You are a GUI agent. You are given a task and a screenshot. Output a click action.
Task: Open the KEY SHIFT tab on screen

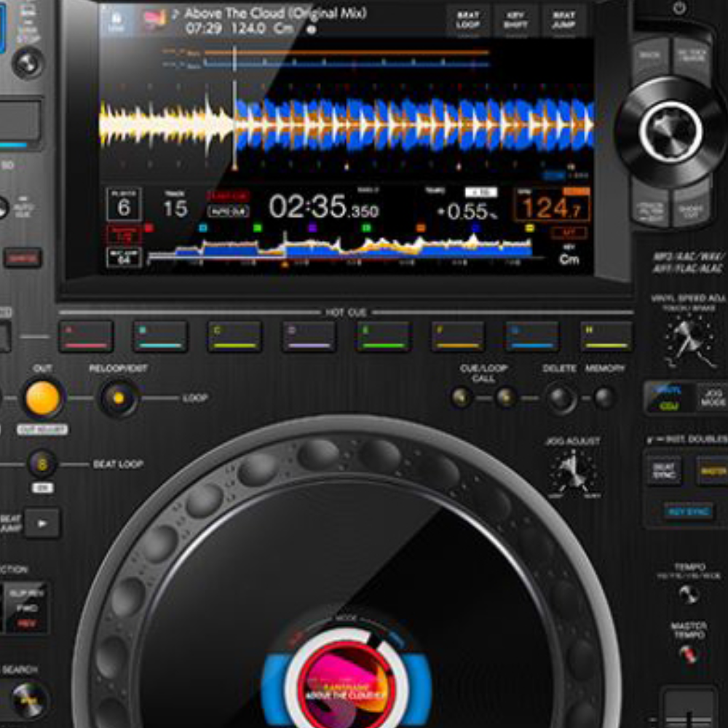[515, 20]
